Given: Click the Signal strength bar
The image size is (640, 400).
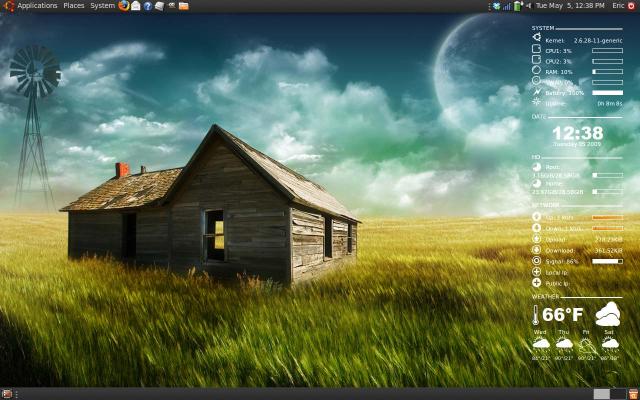Looking at the screenshot, I should (x=607, y=261).
